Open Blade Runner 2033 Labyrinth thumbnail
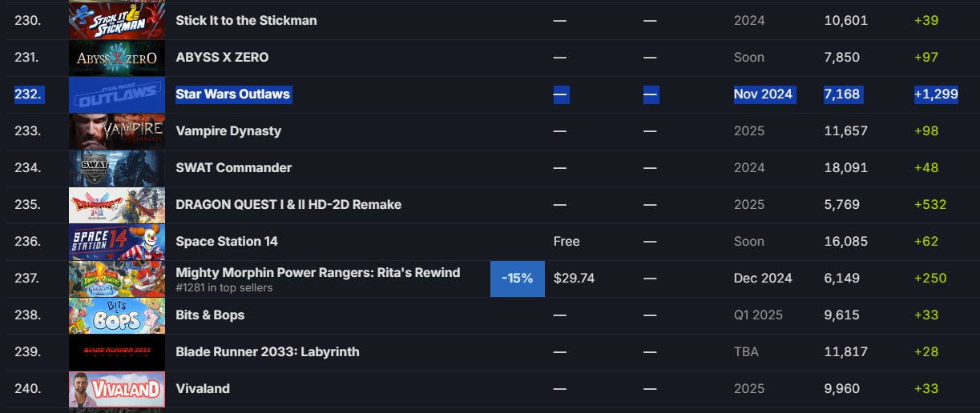 117,352
